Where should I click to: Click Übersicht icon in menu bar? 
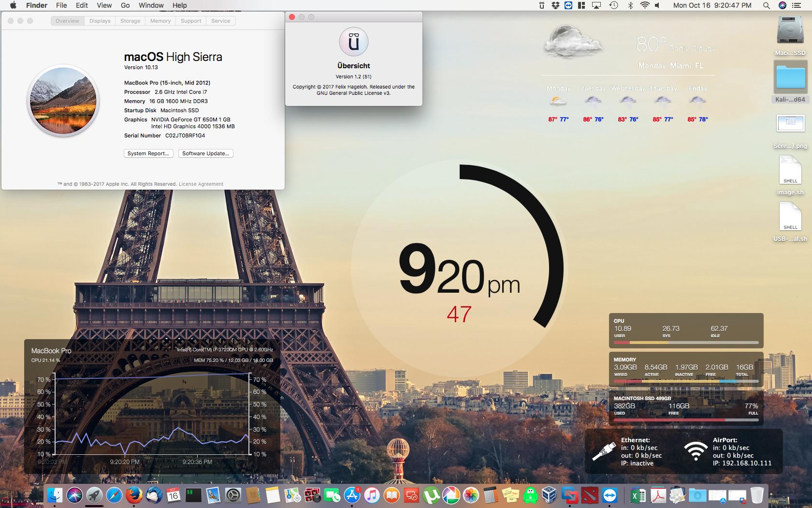point(542,5)
